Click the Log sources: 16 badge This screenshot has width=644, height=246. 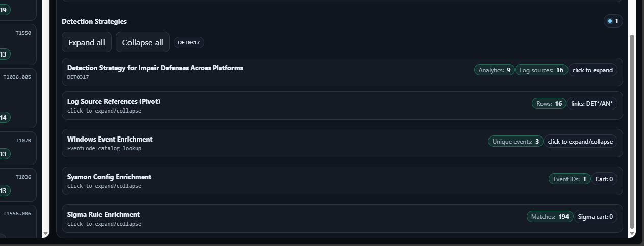point(541,70)
